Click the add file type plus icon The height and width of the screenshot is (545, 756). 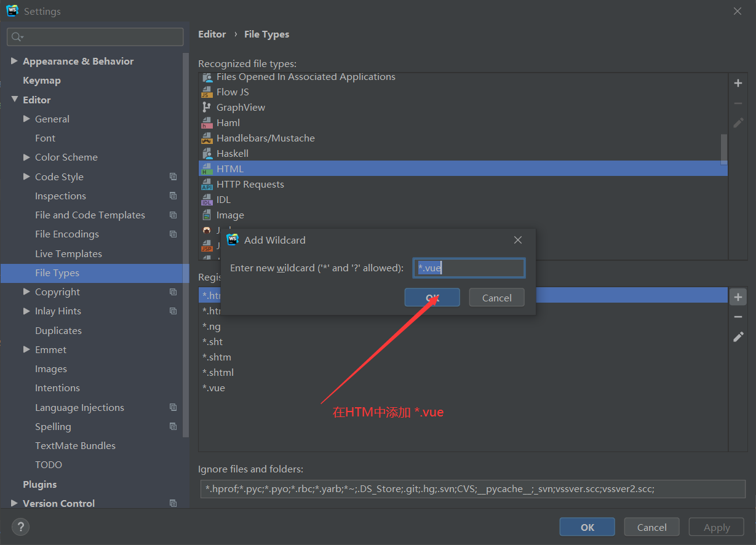[x=738, y=83]
